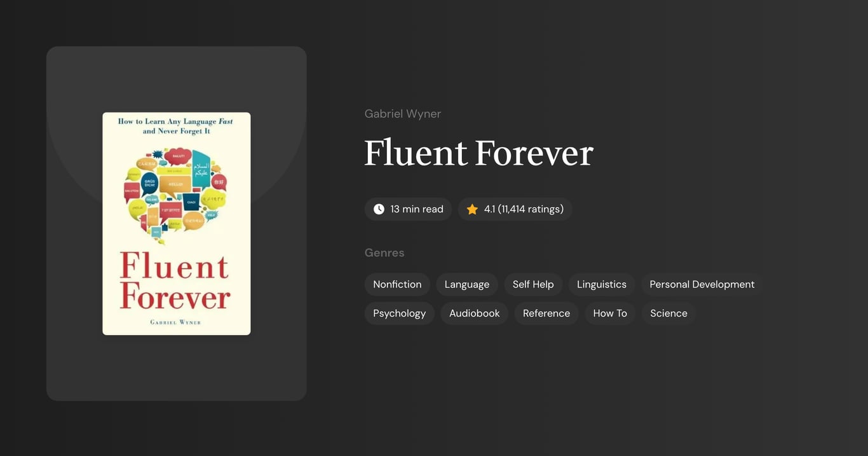This screenshot has height=456, width=868.
Task: Select the Audiobook genre tag
Action: point(474,313)
